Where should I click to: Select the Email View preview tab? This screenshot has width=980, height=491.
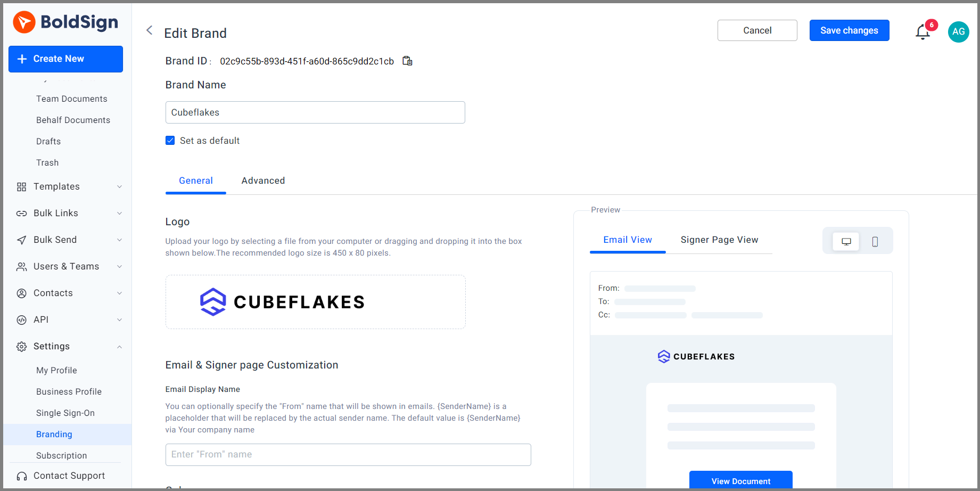coord(628,240)
